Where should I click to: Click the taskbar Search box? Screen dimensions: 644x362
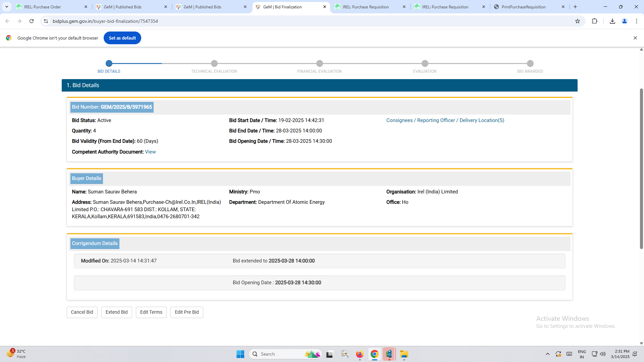point(286,354)
